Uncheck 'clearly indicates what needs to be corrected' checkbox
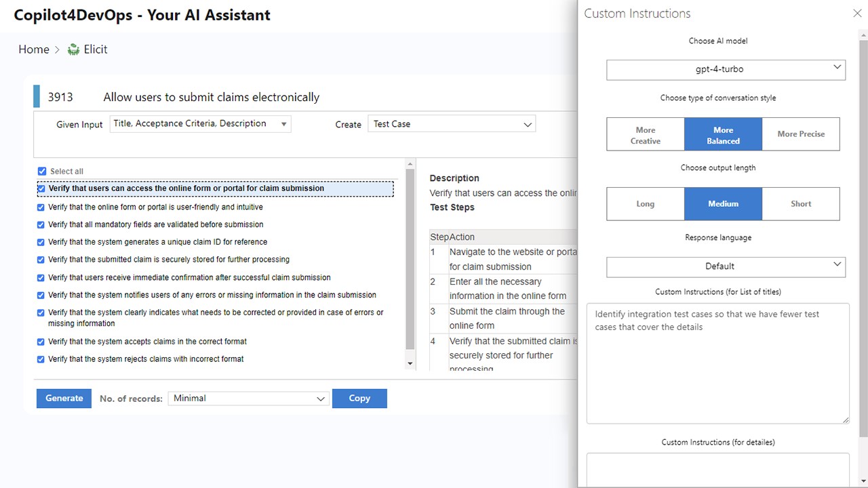The height and width of the screenshot is (488, 868). (41, 313)
